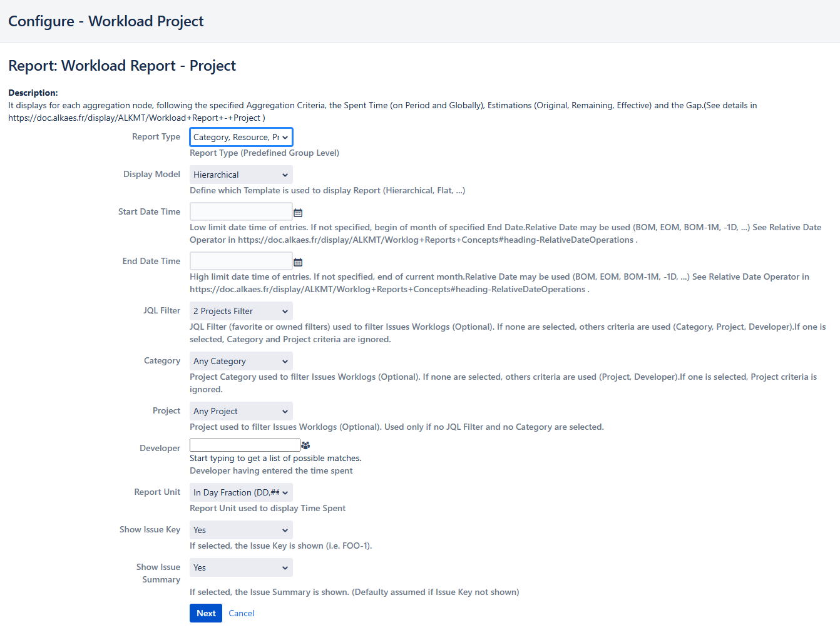The width and height of the screenshot is (840, 635).
Task: Focus the End Date Time input box
Action: 241,261
